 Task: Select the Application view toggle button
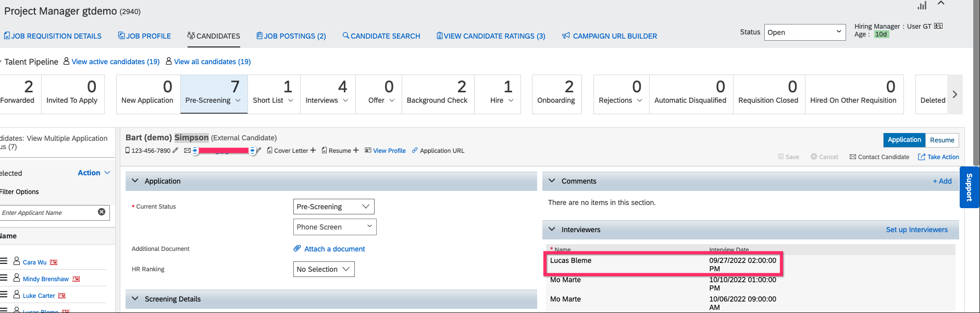click(x=904, y=140)
